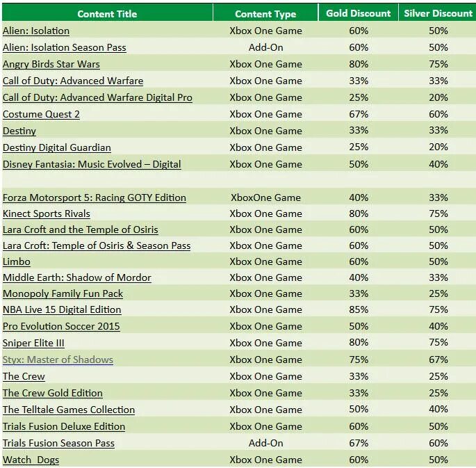Screen dimensions: 476x468
Task: Select Add-On type in Alien: Isolation Season Pass row
Action: pos(265,47)
